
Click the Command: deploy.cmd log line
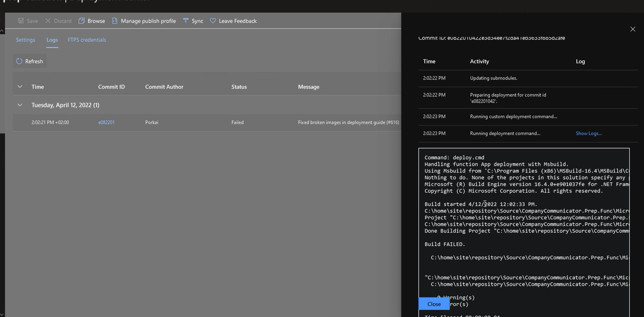click(x=454, y=158)
